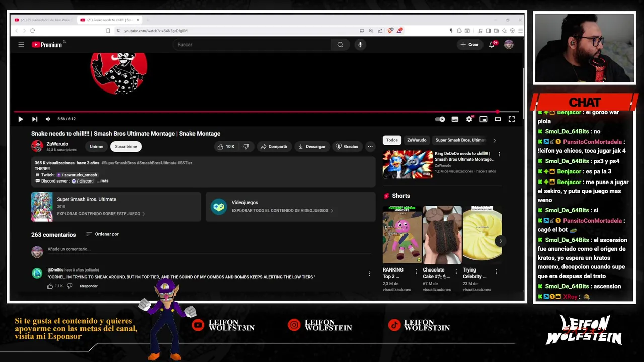The width and height of the screenshot is (644, 362).
Task: Open options for the Chocolate Cake short
Action: 456,272
